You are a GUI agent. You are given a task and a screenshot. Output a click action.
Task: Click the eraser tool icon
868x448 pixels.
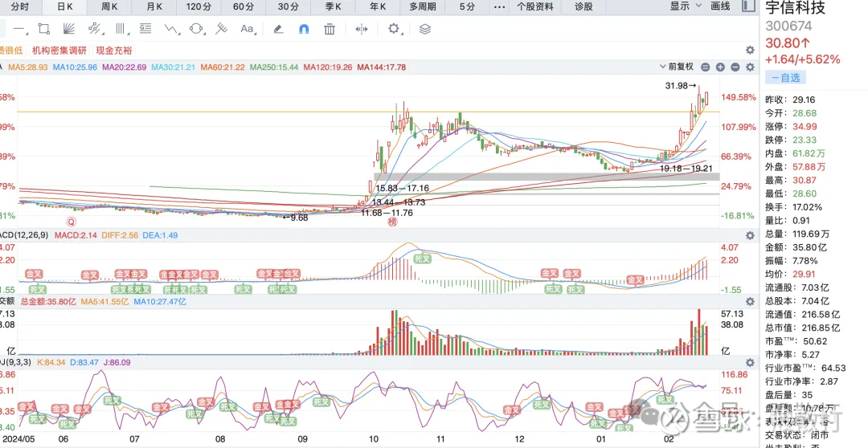click(x=278, y=29)
